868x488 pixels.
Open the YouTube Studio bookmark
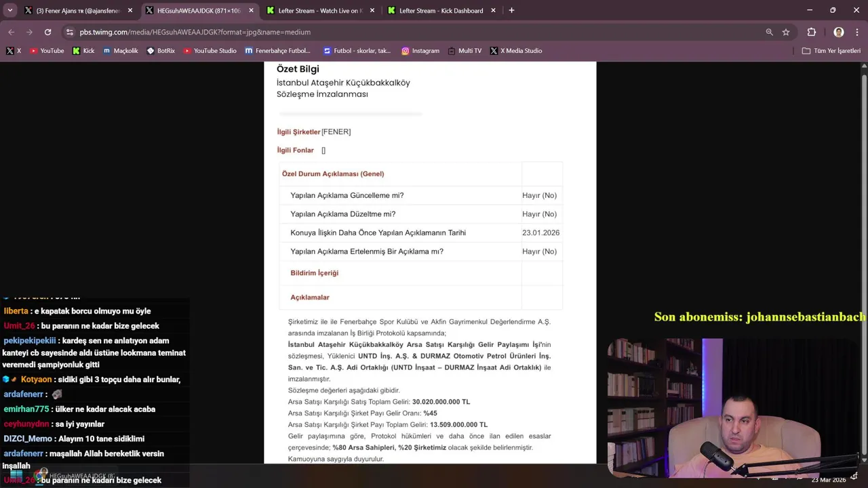pyautogui.click(x=210, y=51)
